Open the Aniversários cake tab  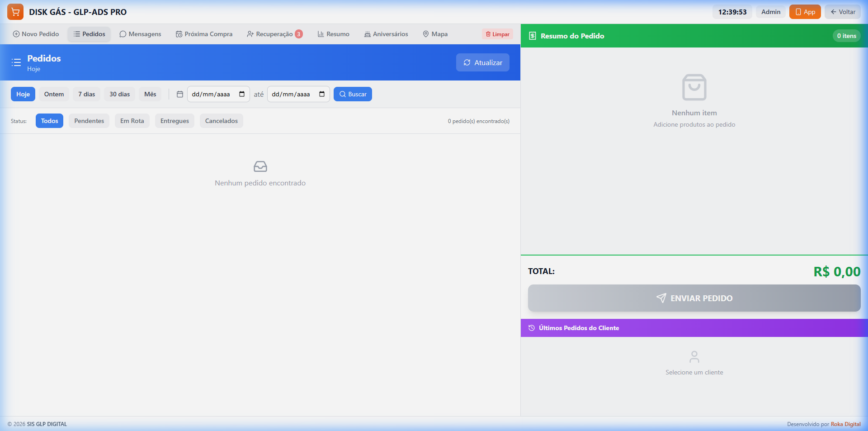[x=386, y=34]
